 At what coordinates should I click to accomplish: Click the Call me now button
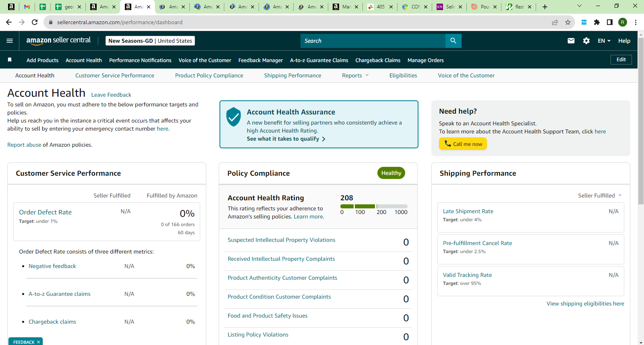point(463,144)
